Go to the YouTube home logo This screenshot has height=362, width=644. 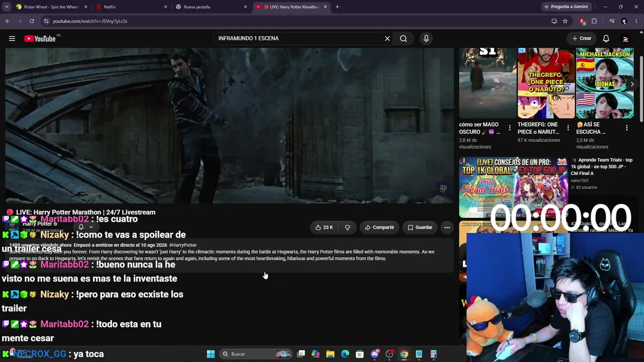tap(40, 39)
